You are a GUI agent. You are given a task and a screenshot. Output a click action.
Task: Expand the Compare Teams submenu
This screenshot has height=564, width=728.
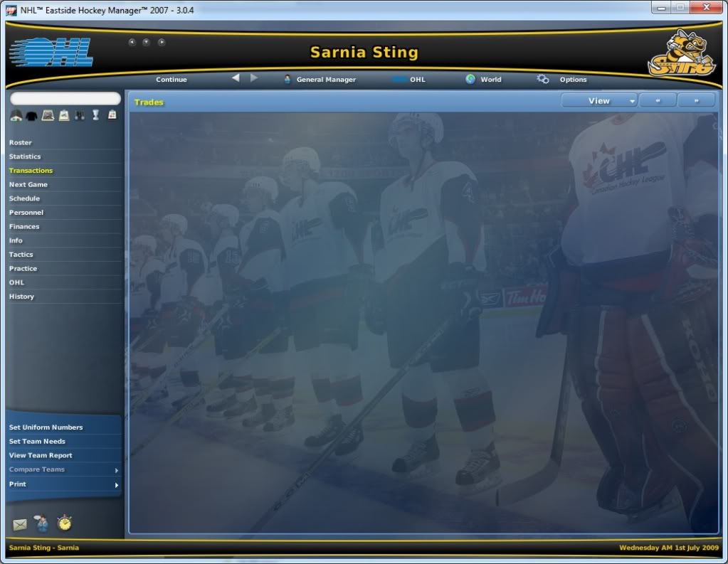click(117, 470)
